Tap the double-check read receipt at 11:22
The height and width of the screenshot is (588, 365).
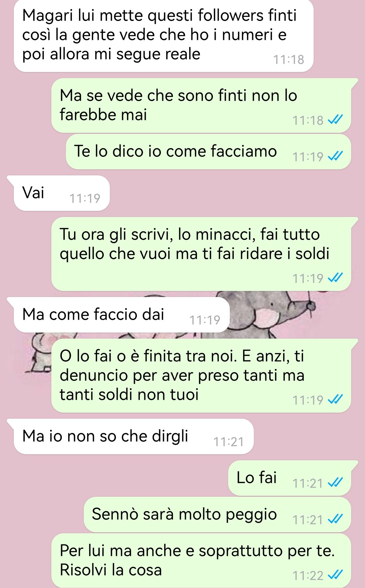(x=336, y=574)
